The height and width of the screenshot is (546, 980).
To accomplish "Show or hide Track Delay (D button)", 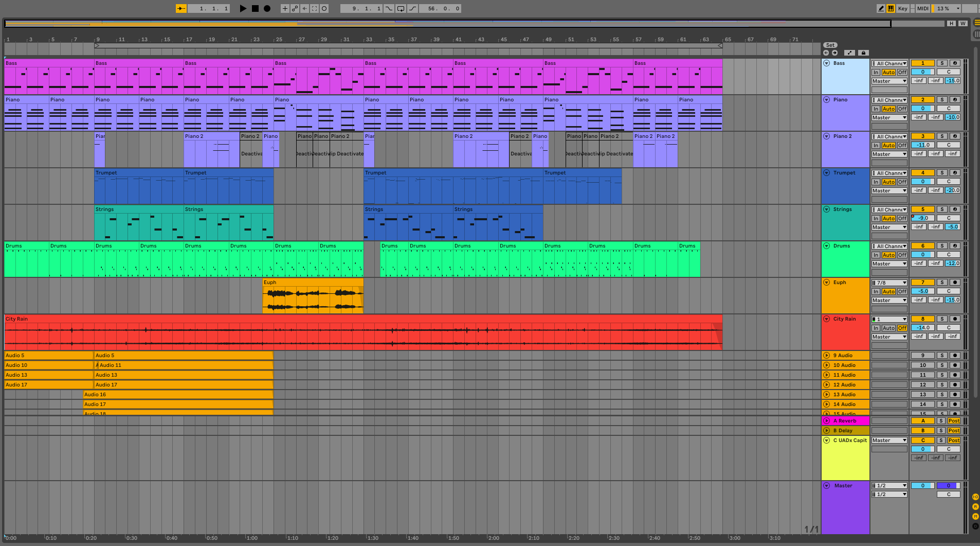I will click(975, 526).
